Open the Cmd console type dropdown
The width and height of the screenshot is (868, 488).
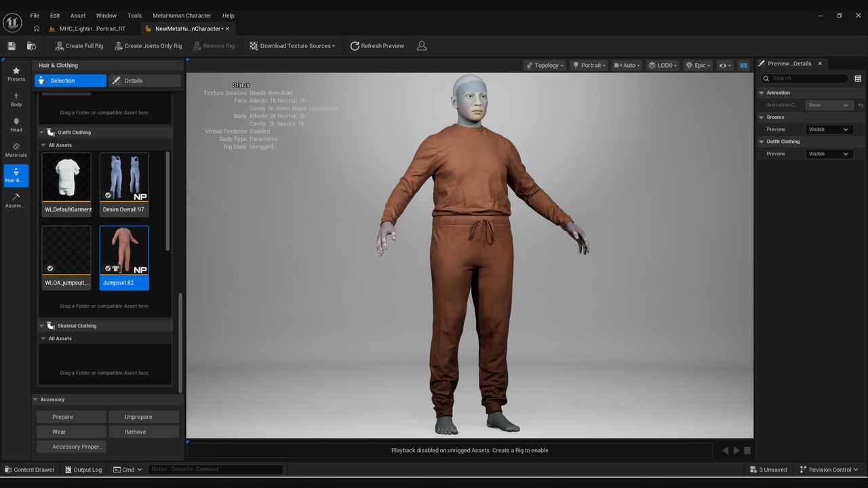(128, 470)
